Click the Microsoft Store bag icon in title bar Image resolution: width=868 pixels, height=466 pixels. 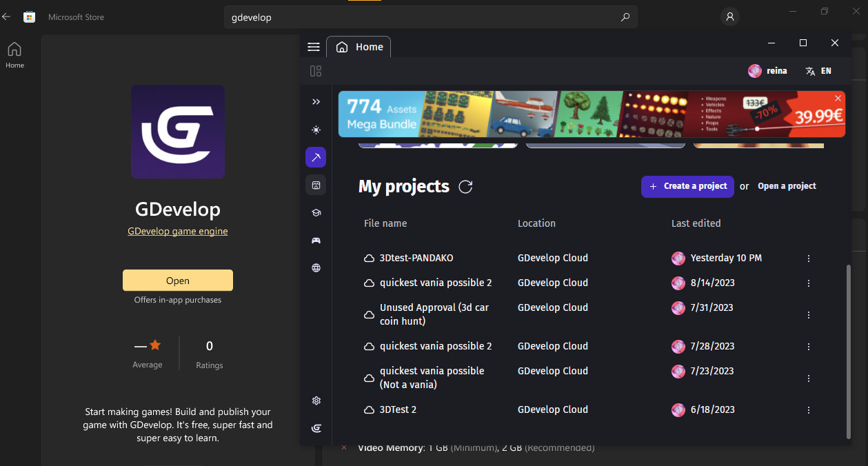point(29,17)
